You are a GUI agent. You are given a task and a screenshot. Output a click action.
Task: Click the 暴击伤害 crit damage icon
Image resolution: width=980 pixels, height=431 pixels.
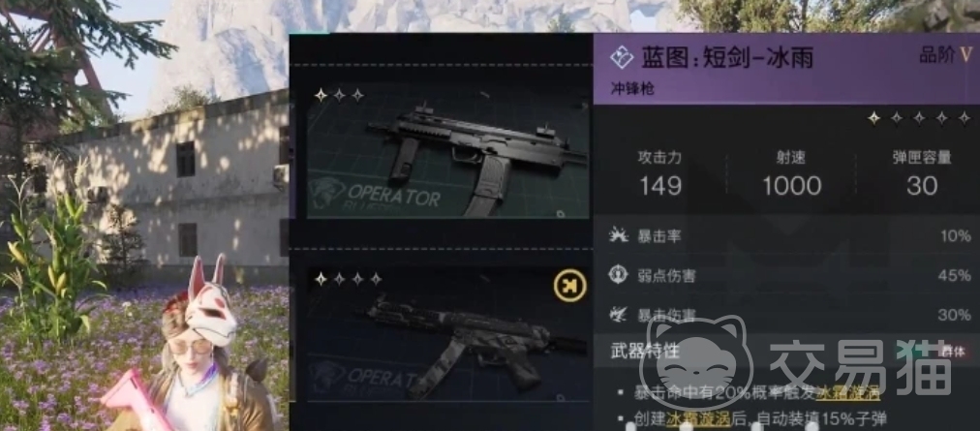click(x=618, y=314)
